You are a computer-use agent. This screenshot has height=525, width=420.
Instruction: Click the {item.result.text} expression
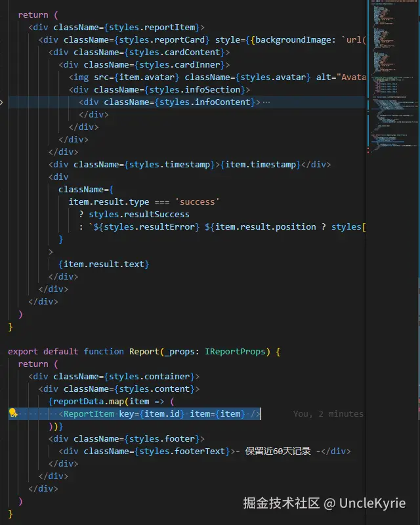[x=104, y=264]
